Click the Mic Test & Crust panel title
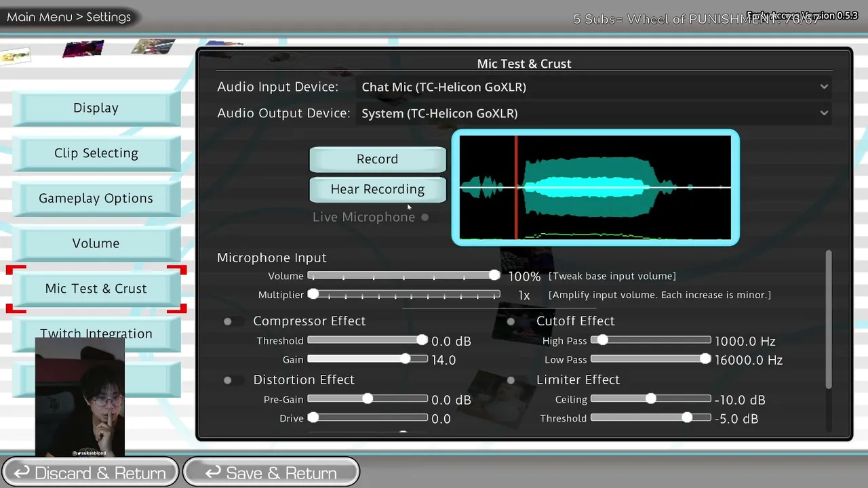868x488 pixels. click(524, 64)
